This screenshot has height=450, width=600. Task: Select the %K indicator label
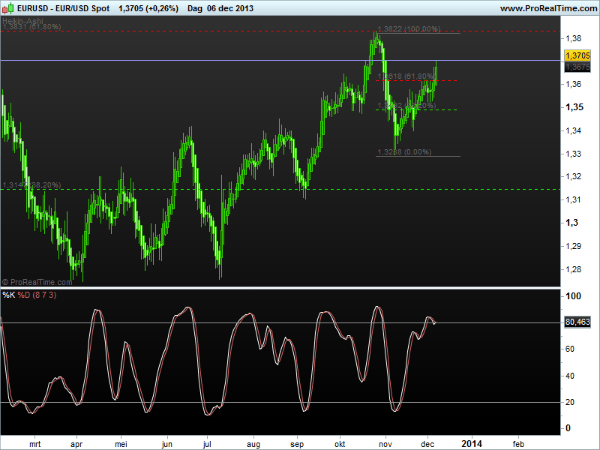[9, 295]
